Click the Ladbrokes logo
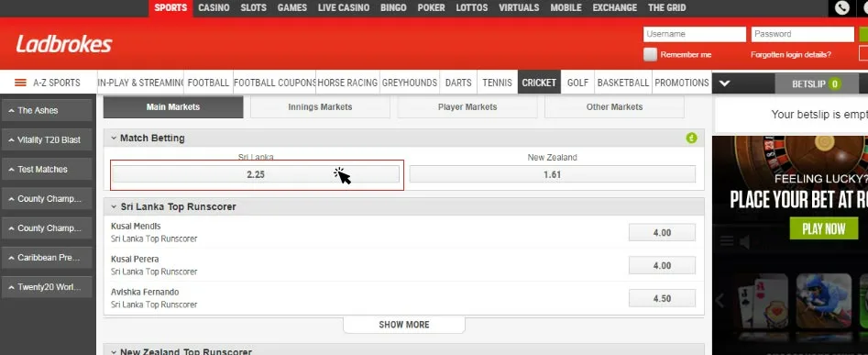The image size is (868, 355). tap(63, 44)
